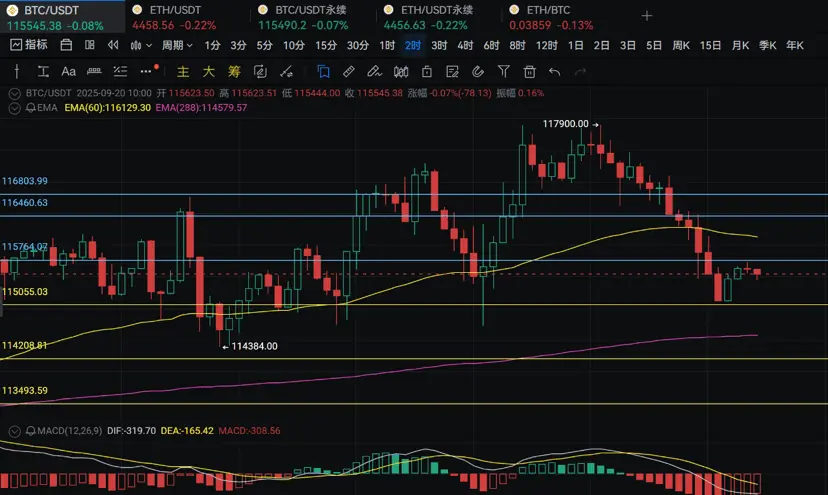This screenshot has width=828, height=495.
Task: Select the 10分 timeframe
Action: point(294,45)
